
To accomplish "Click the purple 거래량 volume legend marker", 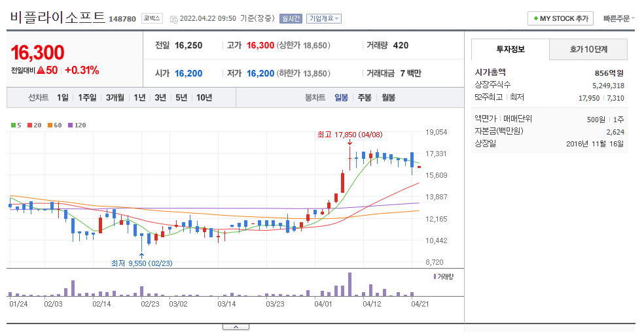I will coord(435,276).
